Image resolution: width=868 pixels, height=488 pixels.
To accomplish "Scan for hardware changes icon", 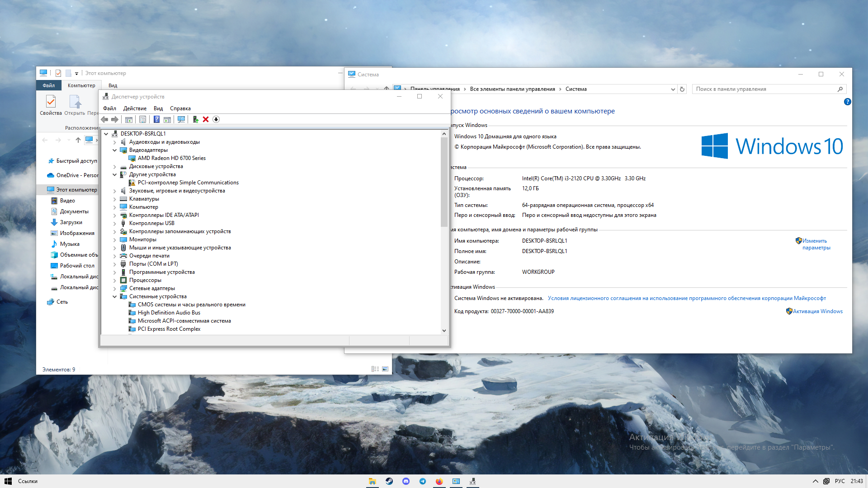I will (181, 119).
